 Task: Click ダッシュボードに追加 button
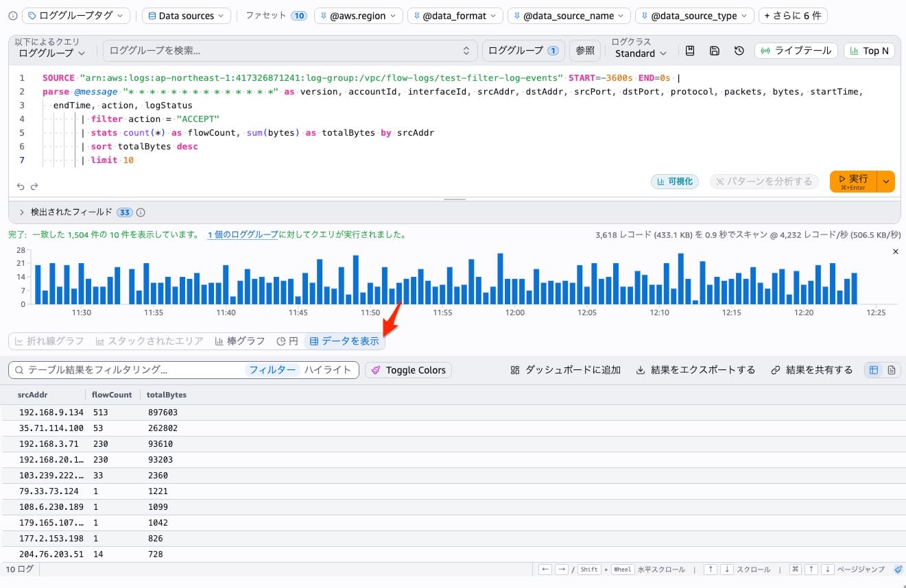click(x=566, y=370)
